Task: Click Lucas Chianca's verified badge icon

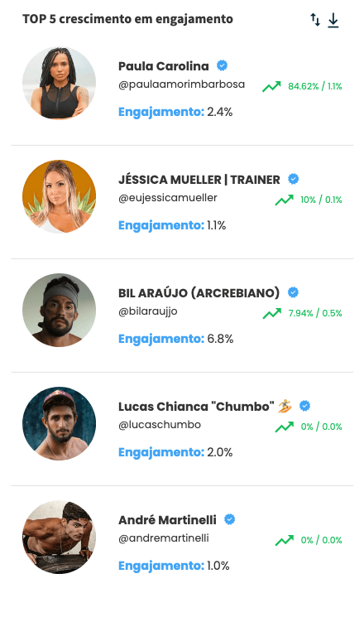Action: [304, 406]
